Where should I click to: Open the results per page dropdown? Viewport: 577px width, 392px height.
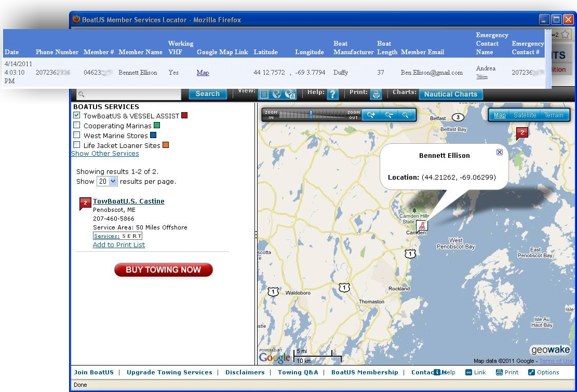107,181
